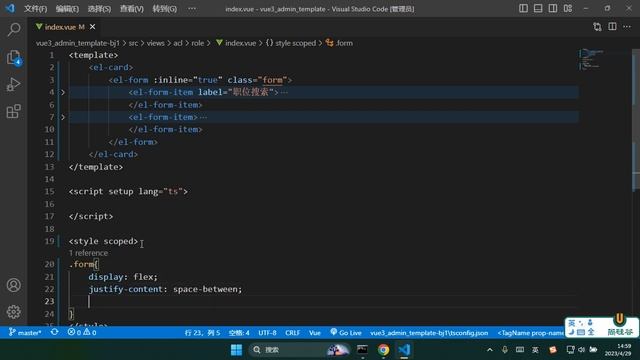The width and height of the screenshot is (640, 360).
Task: Open the Manage gear icon
Action: (14, 312)
